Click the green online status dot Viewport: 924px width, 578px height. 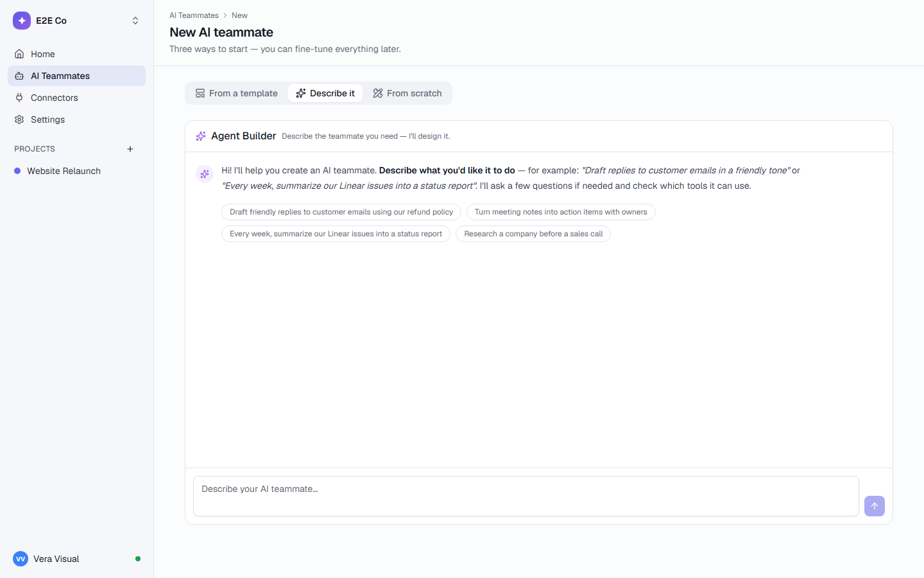click(x=138, y=559)
